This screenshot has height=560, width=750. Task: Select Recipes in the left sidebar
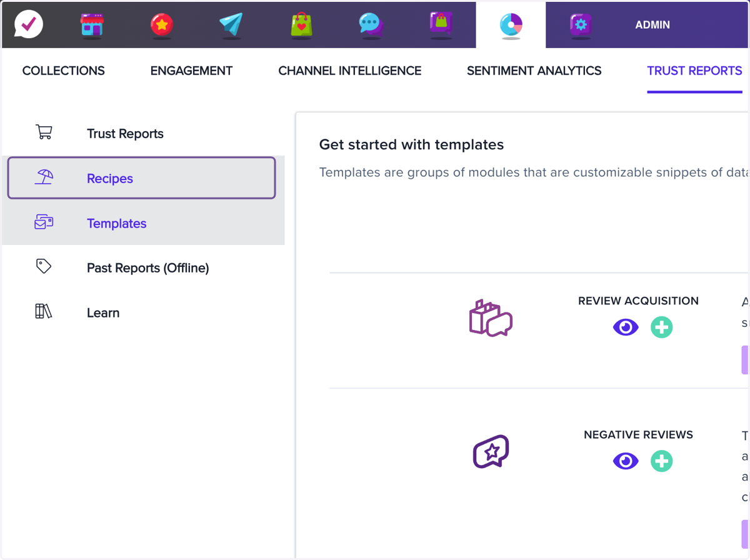(x=141, y=178)
